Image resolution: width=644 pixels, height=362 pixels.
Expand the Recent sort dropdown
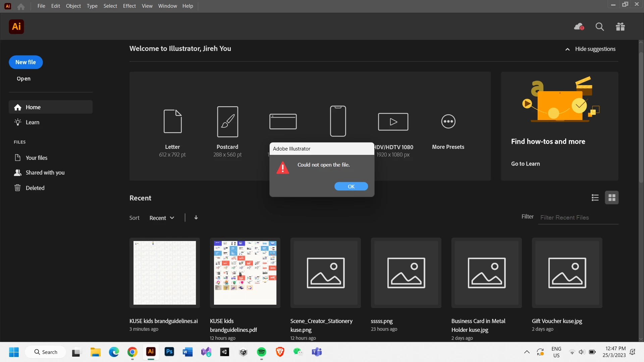pyautogui.click(x=162, y=218)
